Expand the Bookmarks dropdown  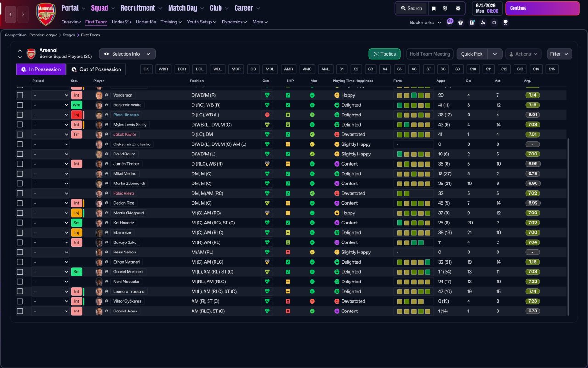click(425, 23)
